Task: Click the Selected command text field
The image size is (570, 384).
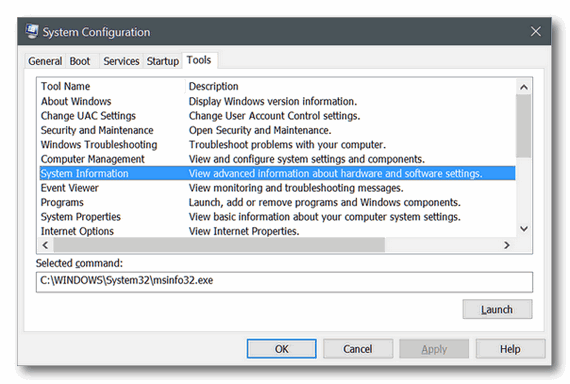Action: [x=284, y=282]
